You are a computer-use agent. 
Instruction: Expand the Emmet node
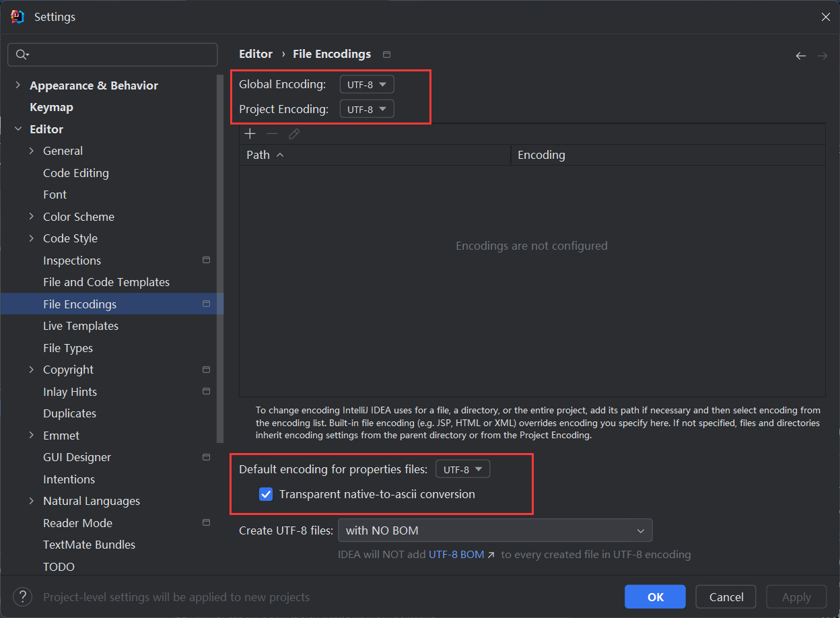[x=32, y=436]
